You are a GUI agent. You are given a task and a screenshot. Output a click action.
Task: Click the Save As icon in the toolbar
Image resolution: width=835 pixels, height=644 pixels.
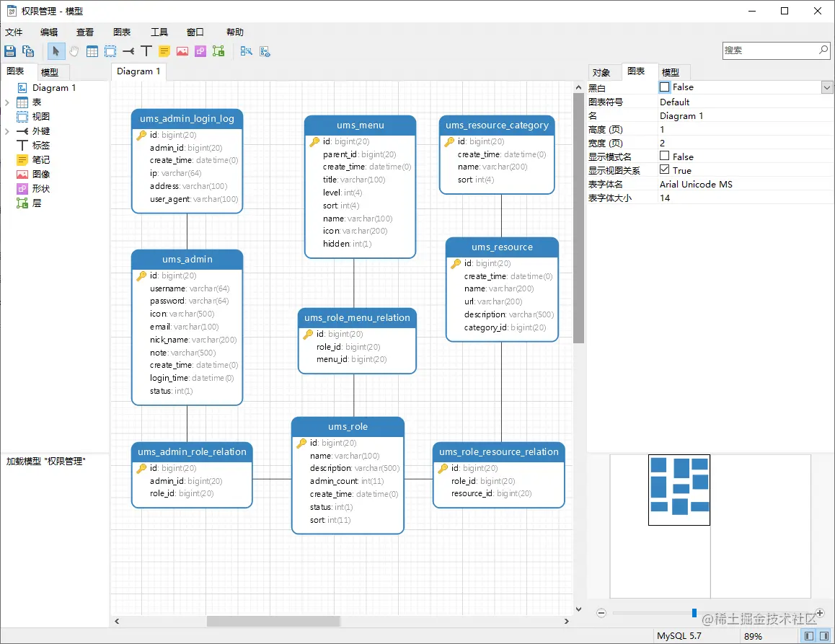(x=27, y=51)
